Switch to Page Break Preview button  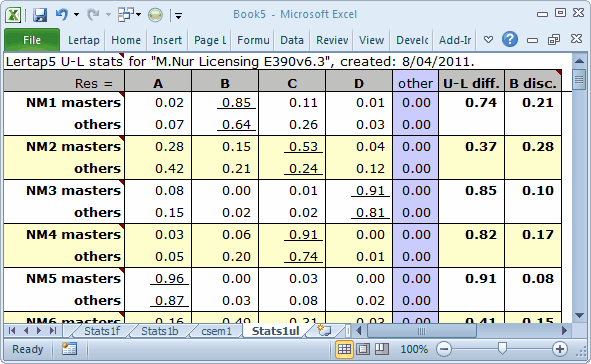382,349
